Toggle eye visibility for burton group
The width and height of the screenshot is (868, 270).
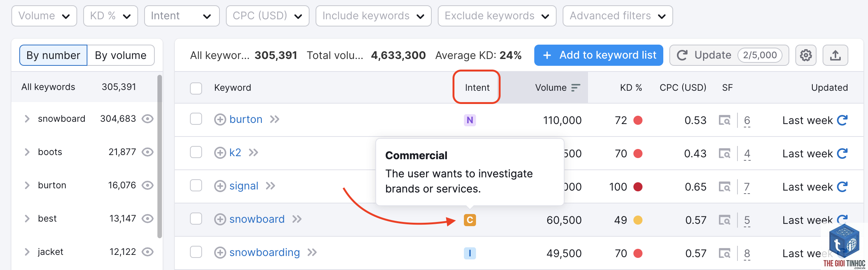tap(148, 185)
